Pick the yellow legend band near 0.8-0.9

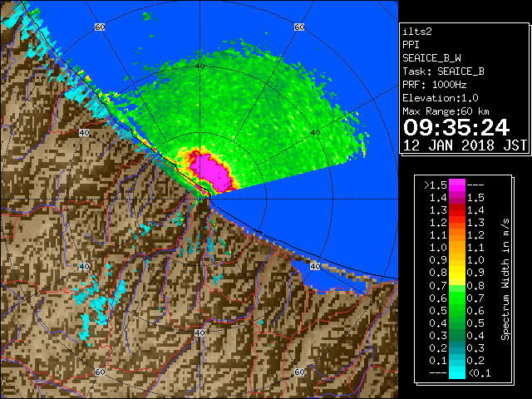(x=457, y=273)
